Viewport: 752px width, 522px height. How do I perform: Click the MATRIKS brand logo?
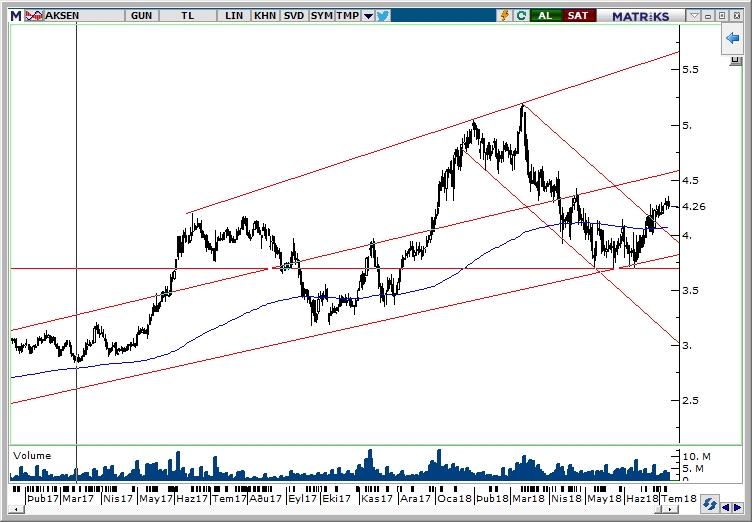(641, 16)
